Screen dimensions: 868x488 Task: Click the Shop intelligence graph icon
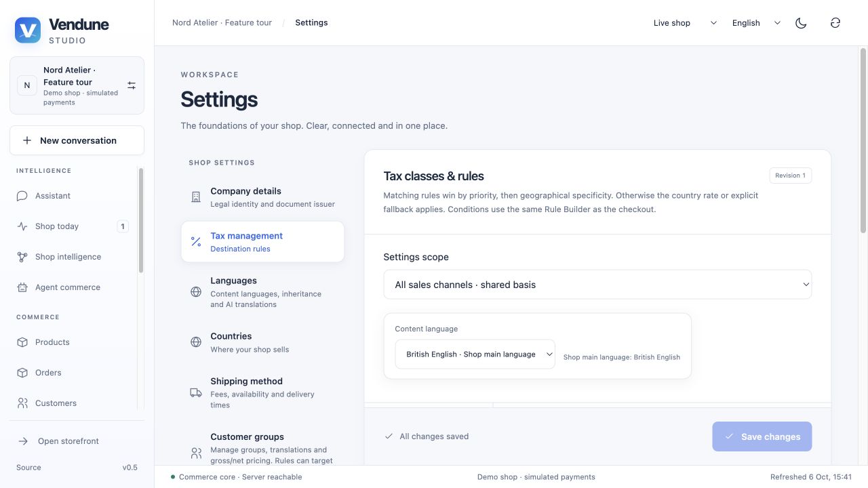click(x=22, y=257)
